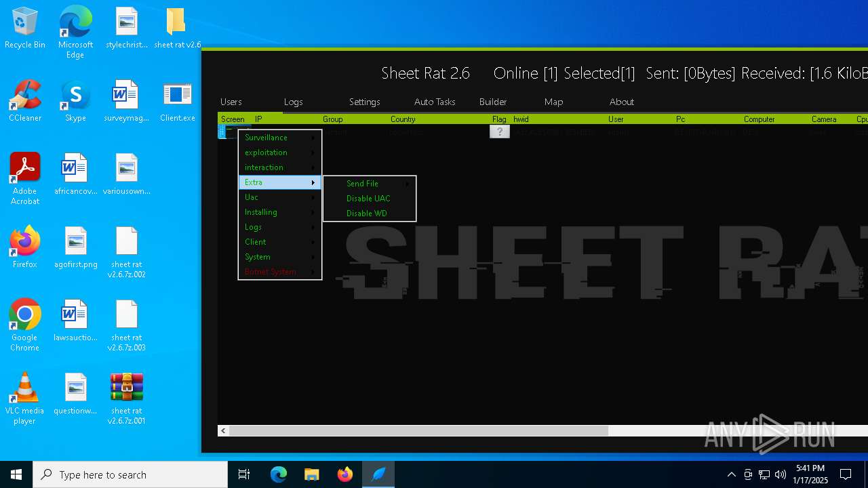Select the sheet rat v2.6.7z.002 file
Viewport: 868px width, 488px height.
click(127, 252)
